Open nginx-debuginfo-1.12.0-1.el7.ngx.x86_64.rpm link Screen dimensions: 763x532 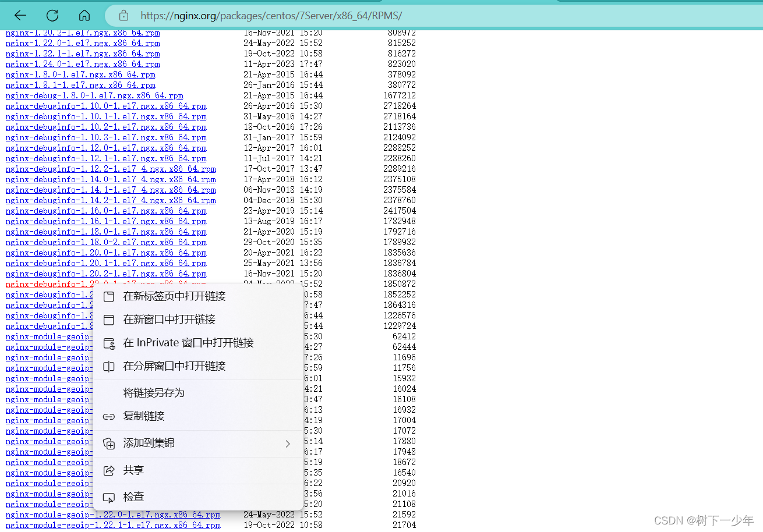106,148
